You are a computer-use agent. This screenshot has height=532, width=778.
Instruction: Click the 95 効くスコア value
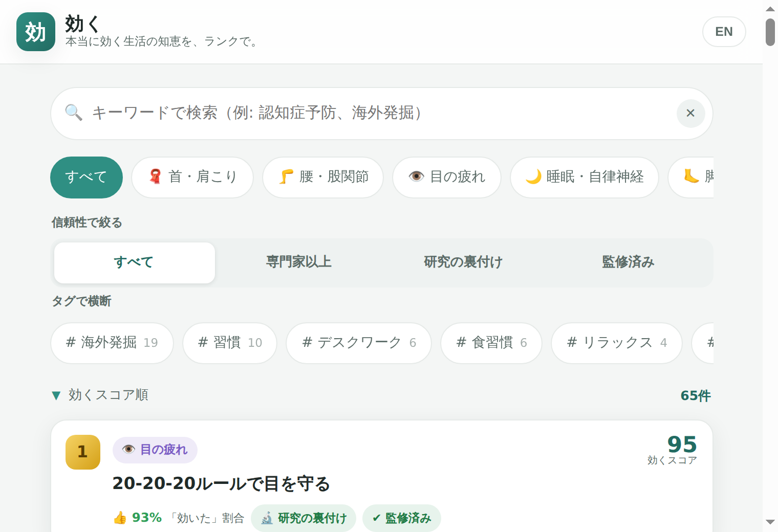coord(682,444)
